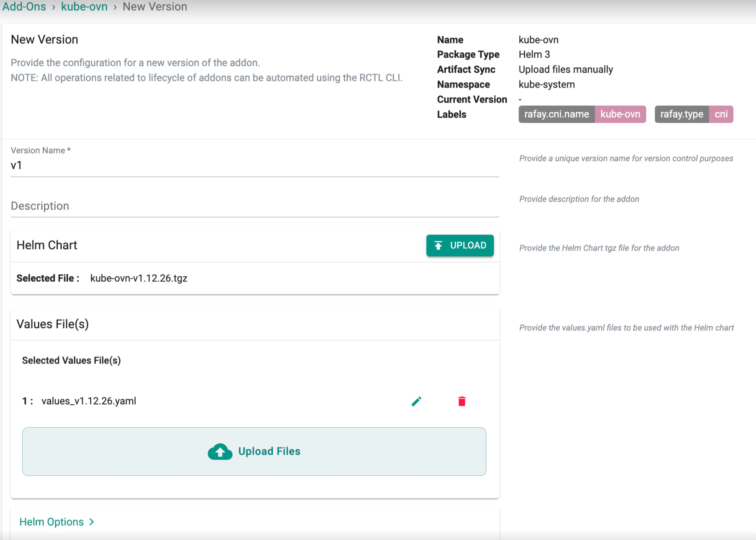Expand the Helm Options section

click(57, 522)
